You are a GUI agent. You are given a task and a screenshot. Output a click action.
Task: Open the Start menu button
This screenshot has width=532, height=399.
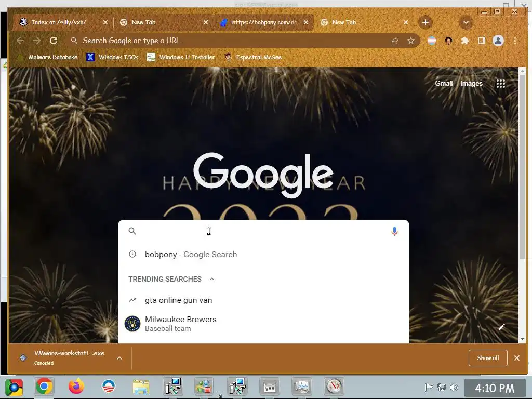(x=14, y=387)
